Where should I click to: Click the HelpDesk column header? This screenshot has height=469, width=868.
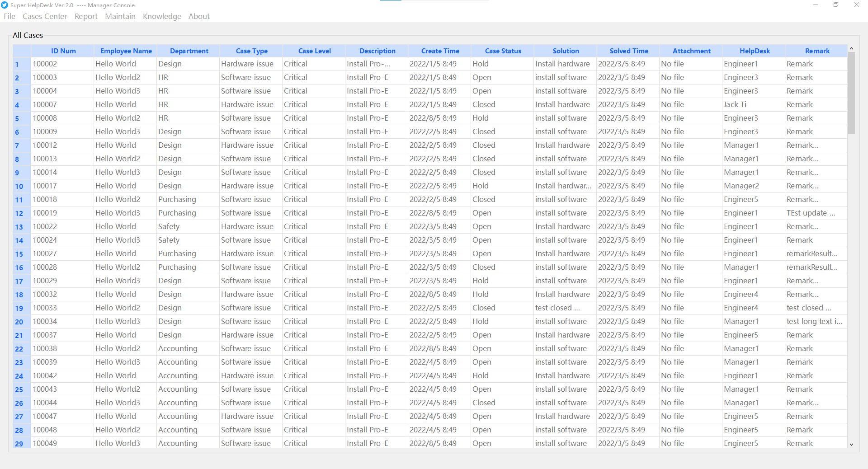[754, 51]
